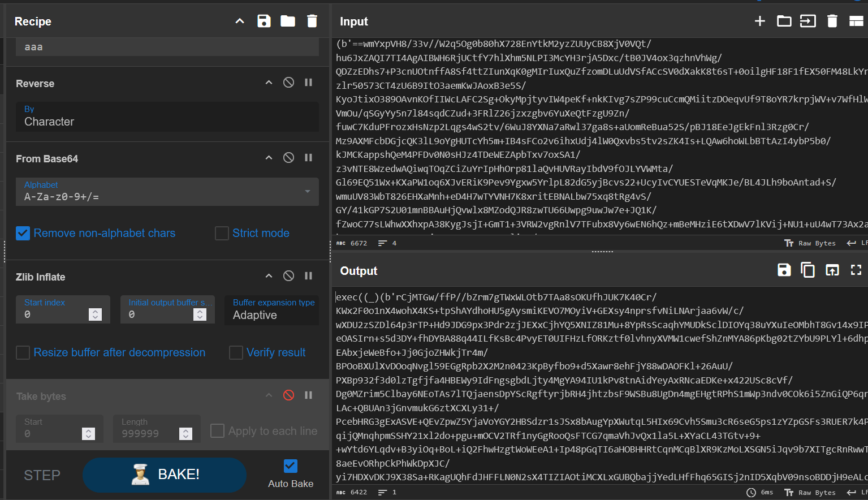Save output to file
868x500 pixels.
tap(784, 270)
